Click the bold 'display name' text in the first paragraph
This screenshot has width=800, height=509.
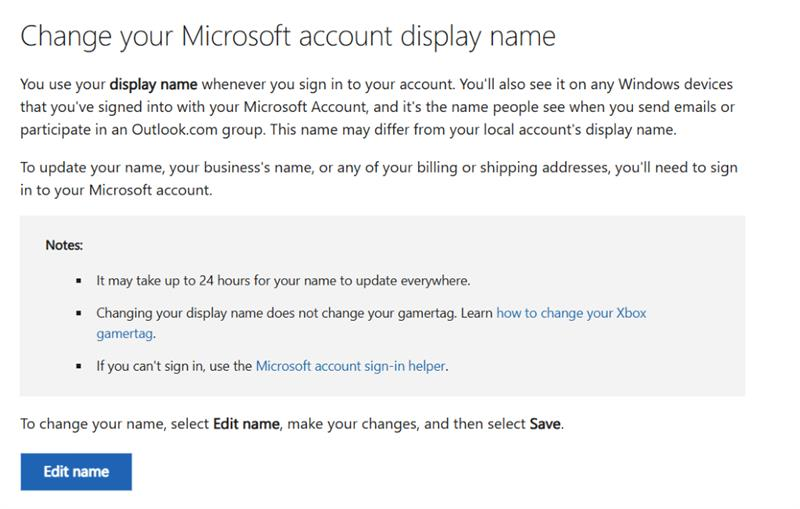153,84
